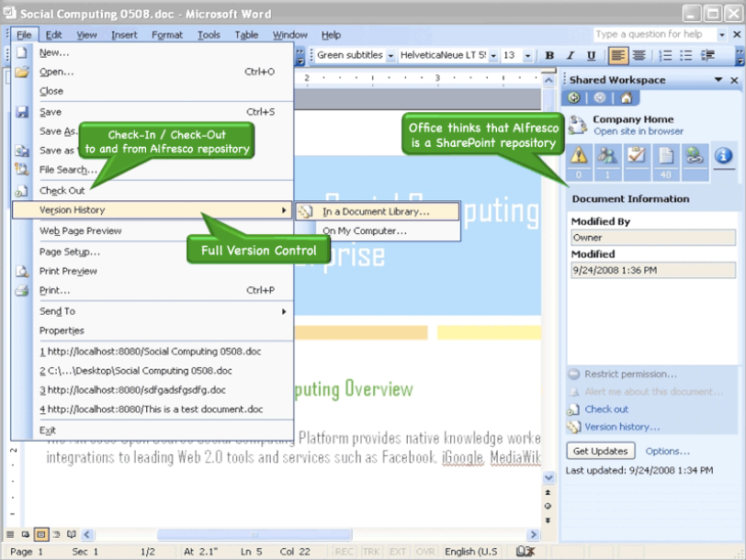Close the Shared Workspace task pane

point(734,81)
